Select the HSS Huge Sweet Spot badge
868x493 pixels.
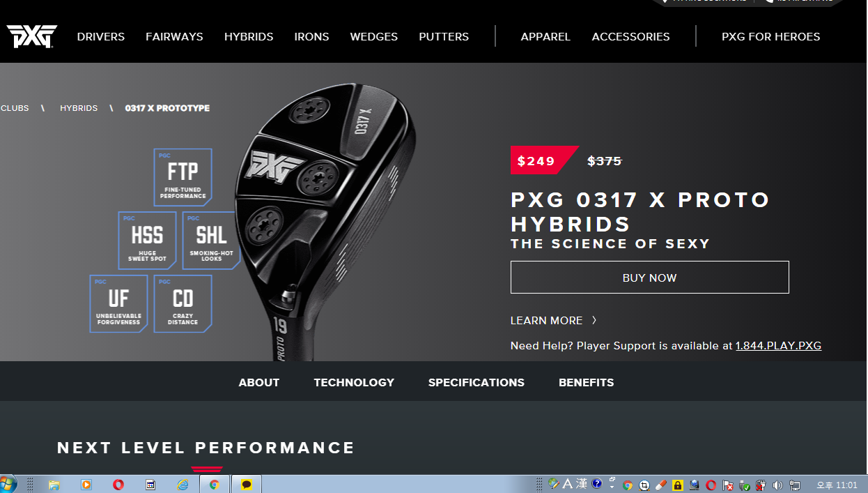pyautogui.click(x=147, y=241)
